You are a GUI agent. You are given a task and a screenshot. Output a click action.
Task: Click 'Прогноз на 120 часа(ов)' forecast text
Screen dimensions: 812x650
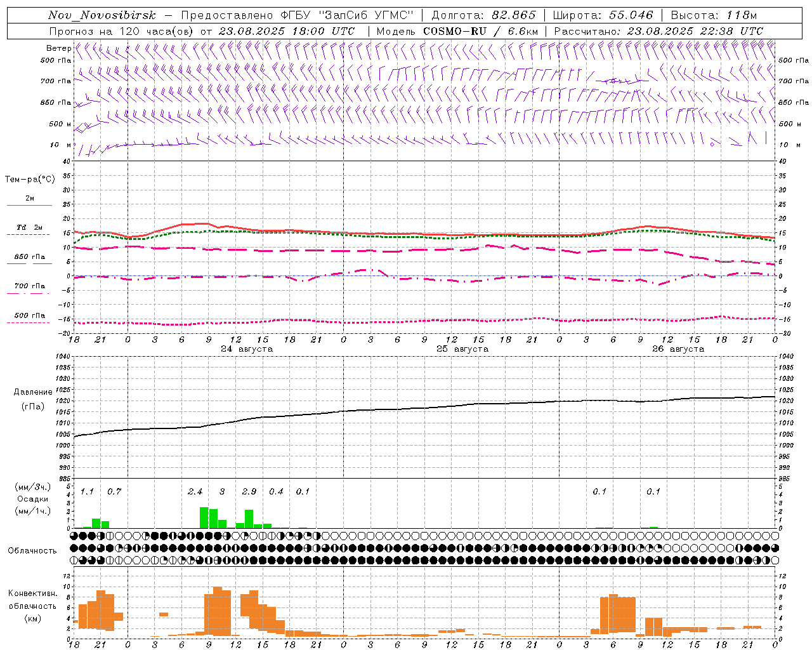pyautogui.click(x=122, y=31)
